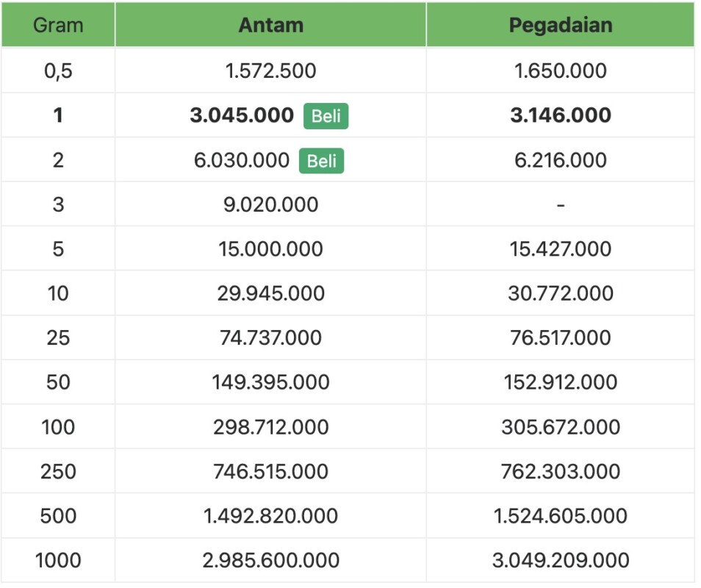The image size is (701, 588).
Task: Click the Pegadaian 50 gram price 152.912.000
Action: 560,382
